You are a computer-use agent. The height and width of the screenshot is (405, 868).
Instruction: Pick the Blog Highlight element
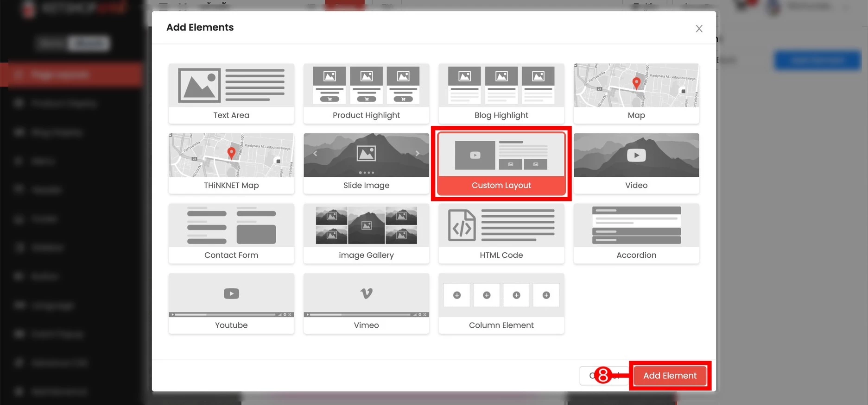click(501, 93)
